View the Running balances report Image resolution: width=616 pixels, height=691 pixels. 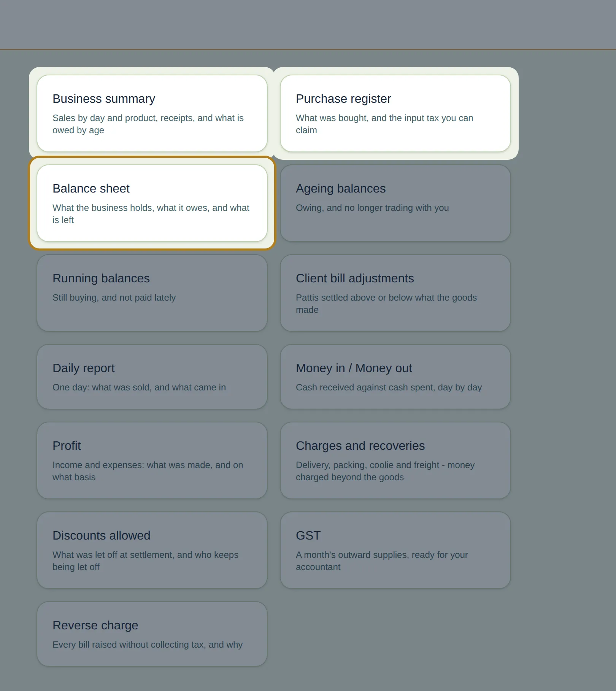(152, 293)
